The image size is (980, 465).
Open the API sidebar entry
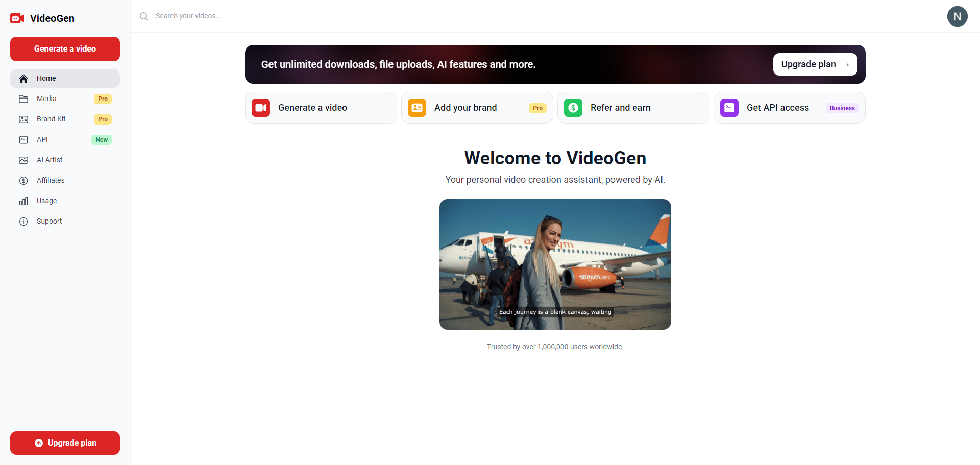click(x=65, y=140)
